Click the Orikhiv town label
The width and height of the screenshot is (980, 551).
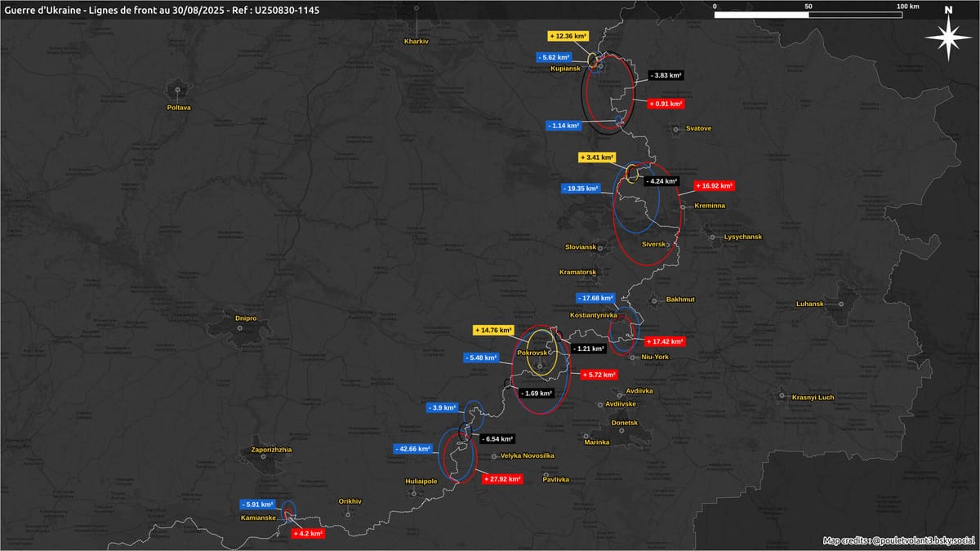pos(350,501)
